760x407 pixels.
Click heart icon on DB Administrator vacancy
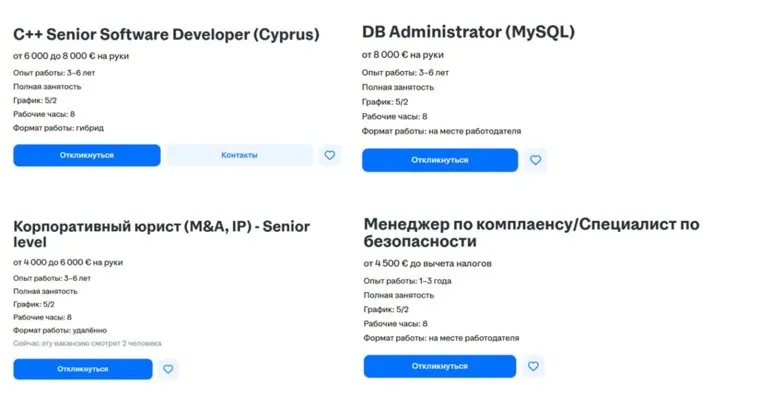[535, 160]
